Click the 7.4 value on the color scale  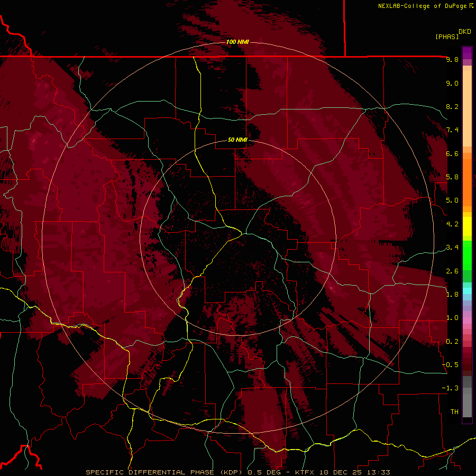[x=452, y=130]
